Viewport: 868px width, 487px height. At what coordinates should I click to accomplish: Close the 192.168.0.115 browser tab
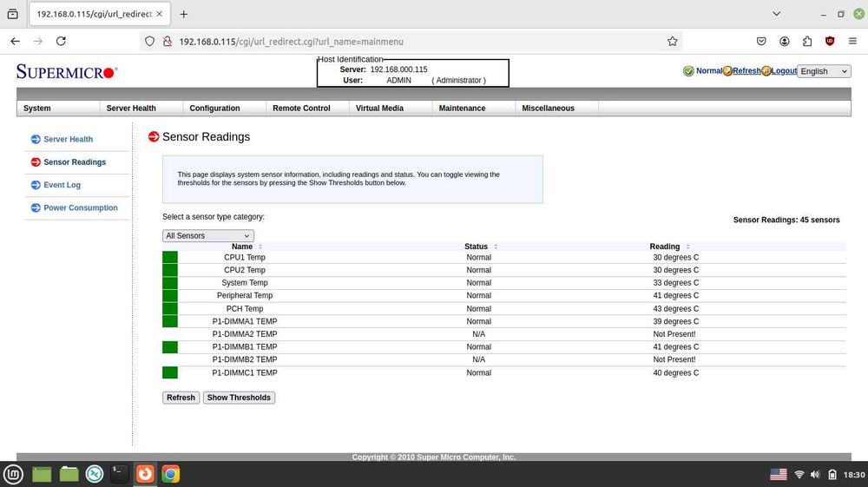(x=160, y=14)
